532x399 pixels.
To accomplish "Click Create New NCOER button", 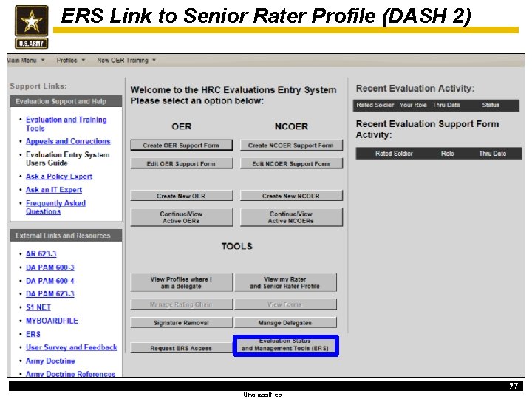I will tap(291, 196).
